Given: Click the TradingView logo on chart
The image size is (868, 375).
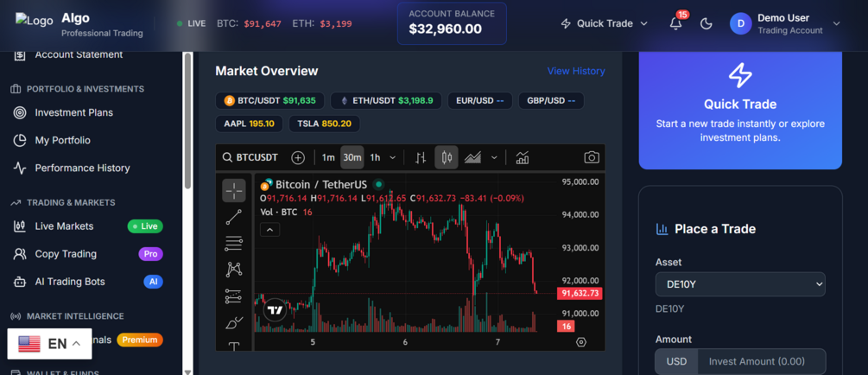Looking at the screenshot, I should click(276, 309).
